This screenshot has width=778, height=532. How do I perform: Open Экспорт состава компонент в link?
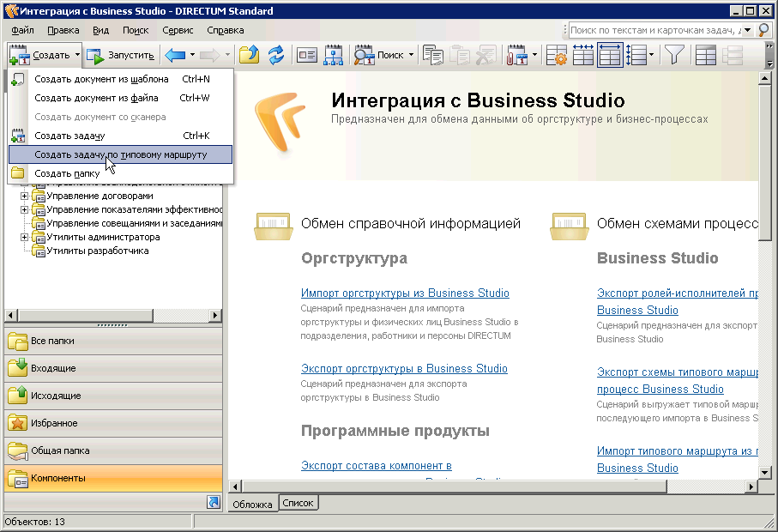click(x=376, y=465)
